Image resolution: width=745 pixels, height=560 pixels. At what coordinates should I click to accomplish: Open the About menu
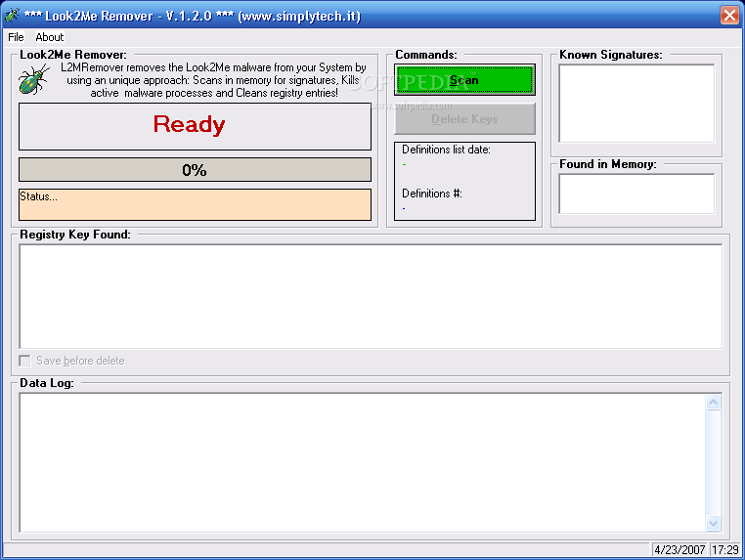tap(50, 37)
